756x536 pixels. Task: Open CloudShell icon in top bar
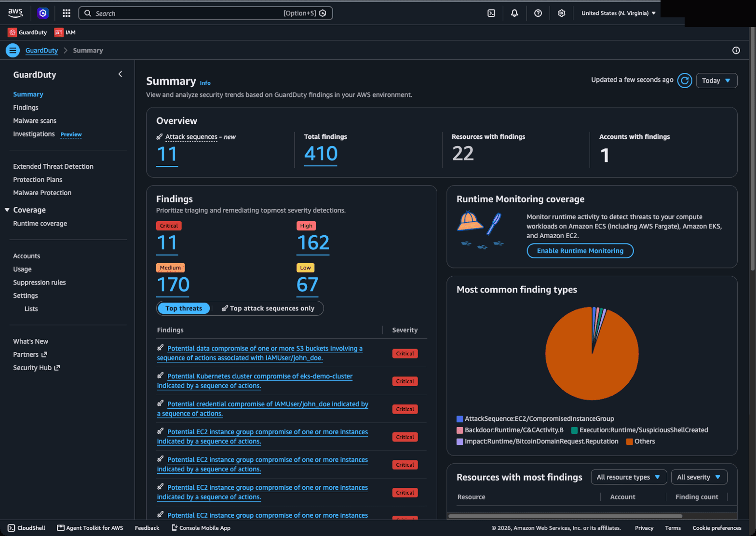(491, 13)
